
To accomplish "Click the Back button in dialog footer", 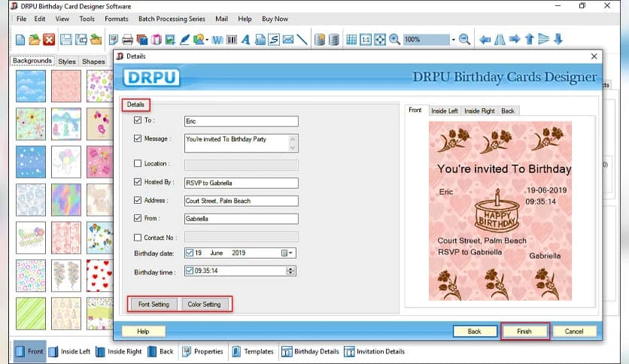I will tap(475, 332).
